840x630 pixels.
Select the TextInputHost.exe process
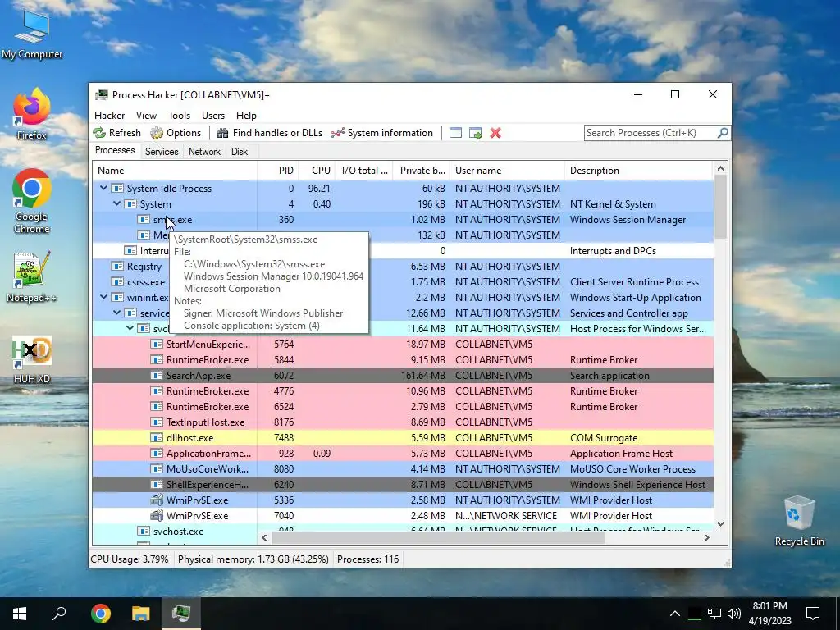click(x=403, y=422)
